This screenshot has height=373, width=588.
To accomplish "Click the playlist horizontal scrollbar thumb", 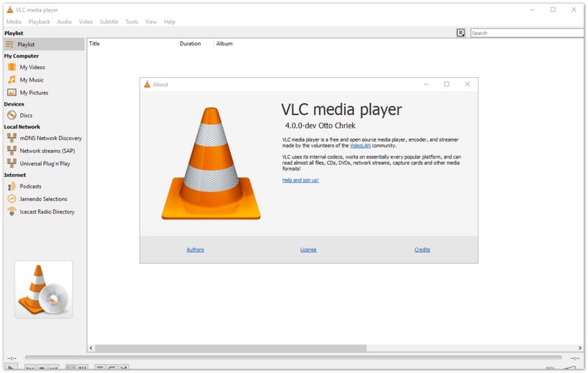I will [x=231, y=348].
